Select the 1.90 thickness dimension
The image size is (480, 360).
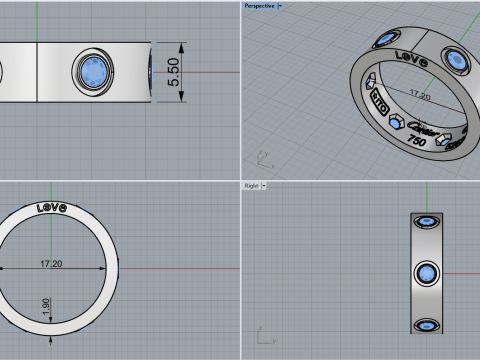pos(46,307)
